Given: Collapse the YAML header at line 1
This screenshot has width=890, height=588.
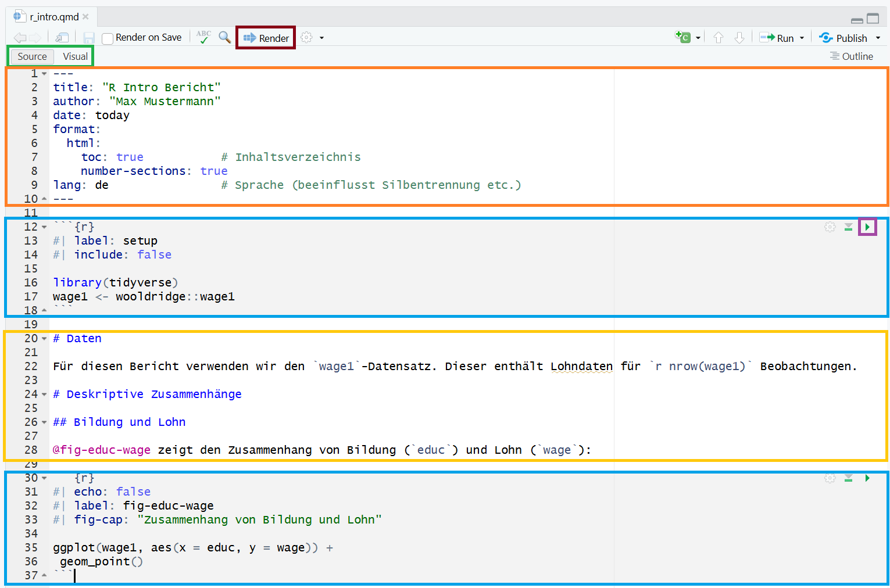Looking at the screenshot, I should (44, 74).
